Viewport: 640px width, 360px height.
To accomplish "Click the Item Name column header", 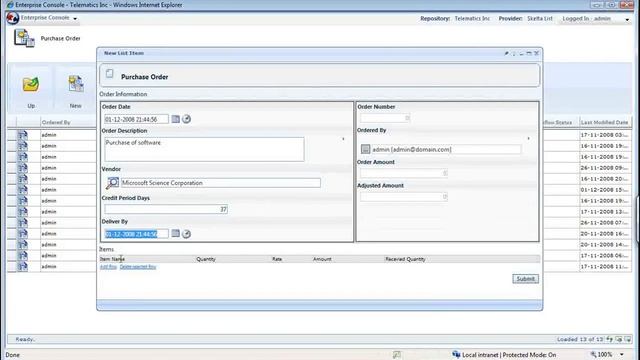I will pyautogui.click(x=112, y=259).
